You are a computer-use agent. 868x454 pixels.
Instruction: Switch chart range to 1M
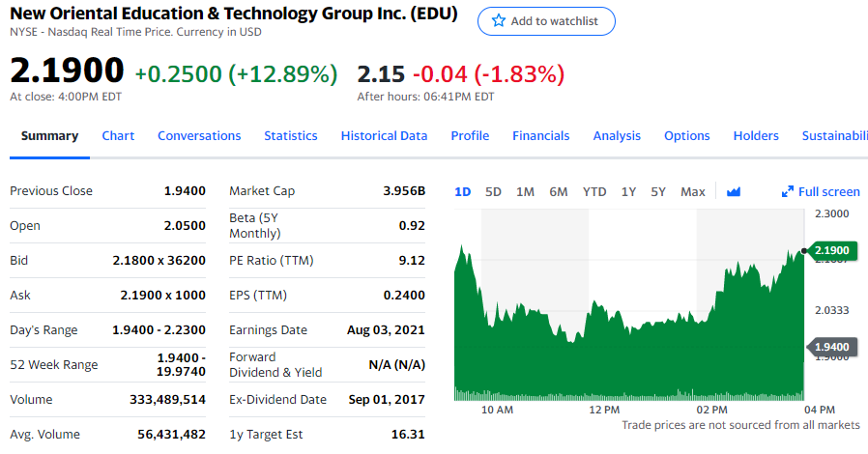point(525,191)
